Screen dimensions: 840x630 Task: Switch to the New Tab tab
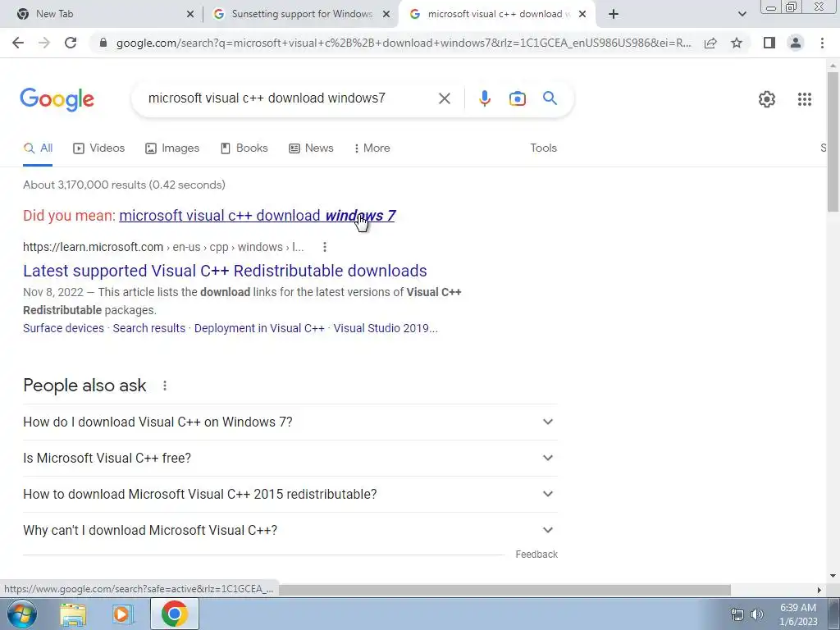point(102,14)
